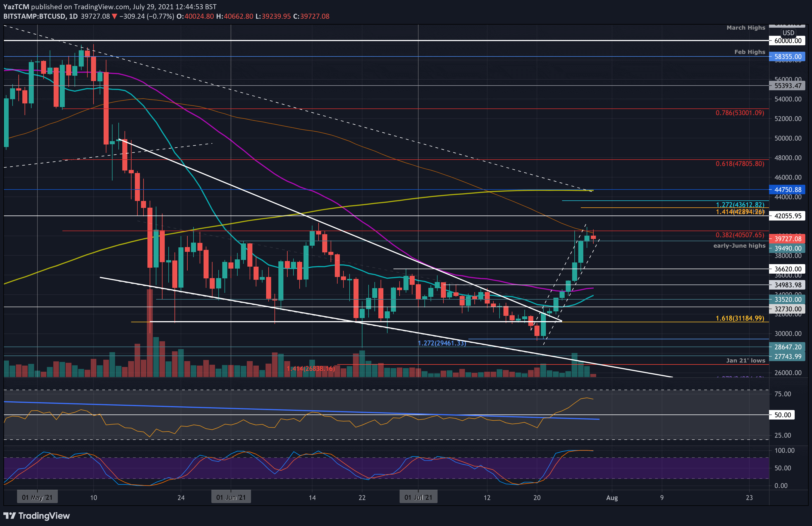The image size is (812, 526).
Task: Click the Aug label on the time axis
Action: (x=612, y=498)
